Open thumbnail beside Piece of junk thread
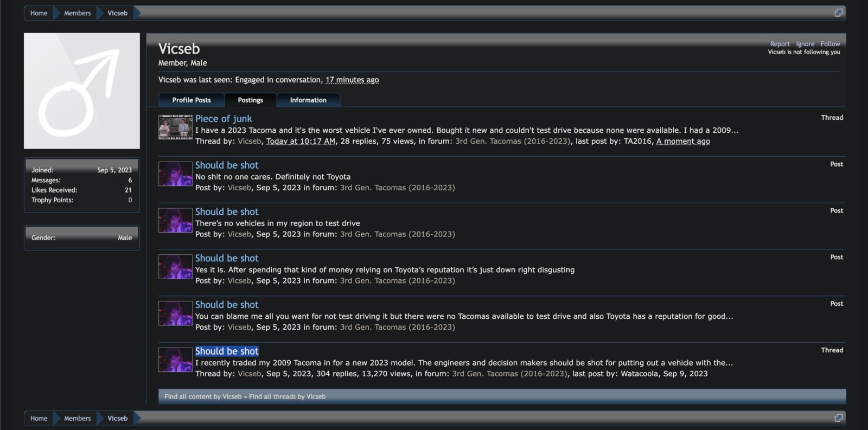Image resolution: width=868 pixels, height=430 pixels. coord(175,127)
